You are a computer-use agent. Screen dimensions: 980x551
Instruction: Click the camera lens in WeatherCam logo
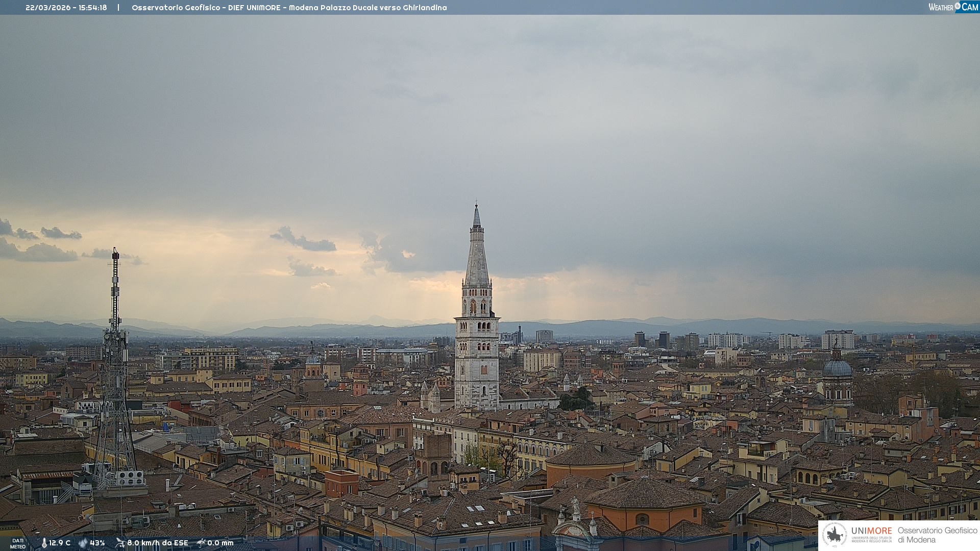click(x=958, y=6)
